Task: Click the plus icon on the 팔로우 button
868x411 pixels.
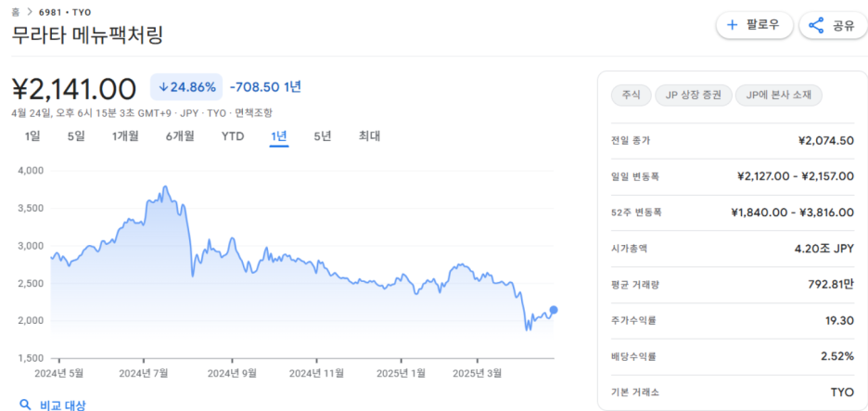Action: pyautogui.click(x=733, y=25)
